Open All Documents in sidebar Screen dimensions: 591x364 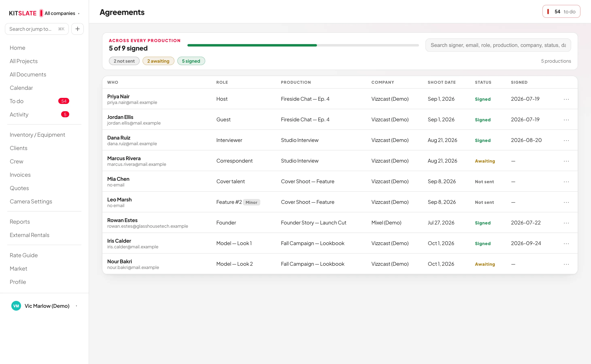[x=28, y=75]
